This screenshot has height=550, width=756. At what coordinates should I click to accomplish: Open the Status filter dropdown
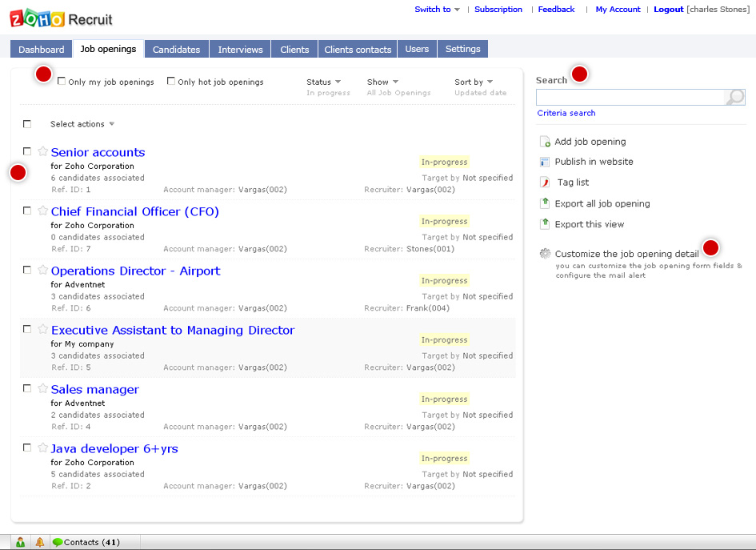pyautogui.click(x=323, y=82)
